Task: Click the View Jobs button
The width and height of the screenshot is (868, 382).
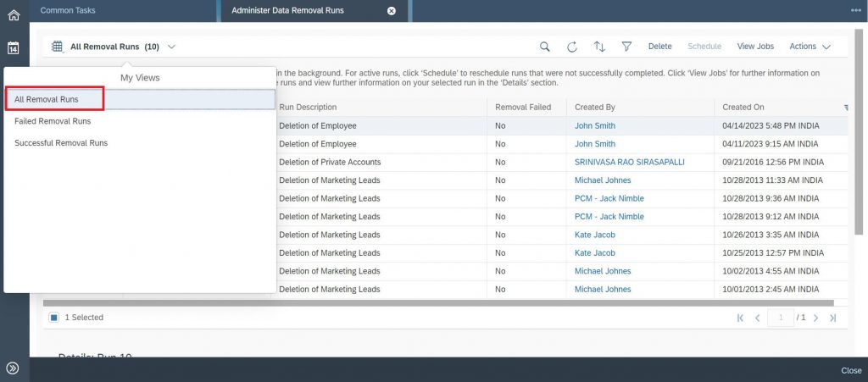Action: point(755,47)
